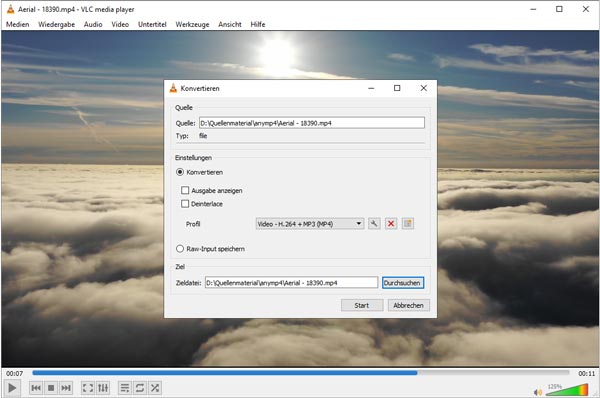This screenshot has width=600, height=398.
Task: Jump to the previous media track
Action: [36, 388]
